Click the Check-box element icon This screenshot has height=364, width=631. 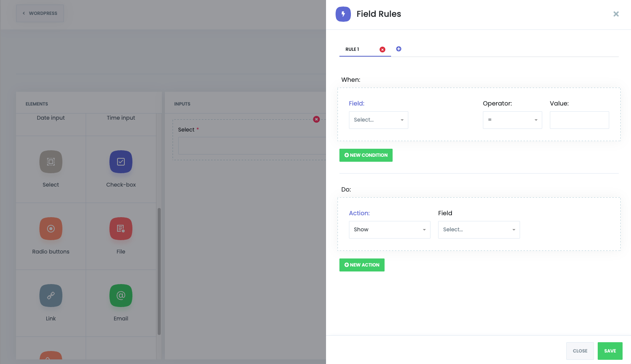point(121,162)
